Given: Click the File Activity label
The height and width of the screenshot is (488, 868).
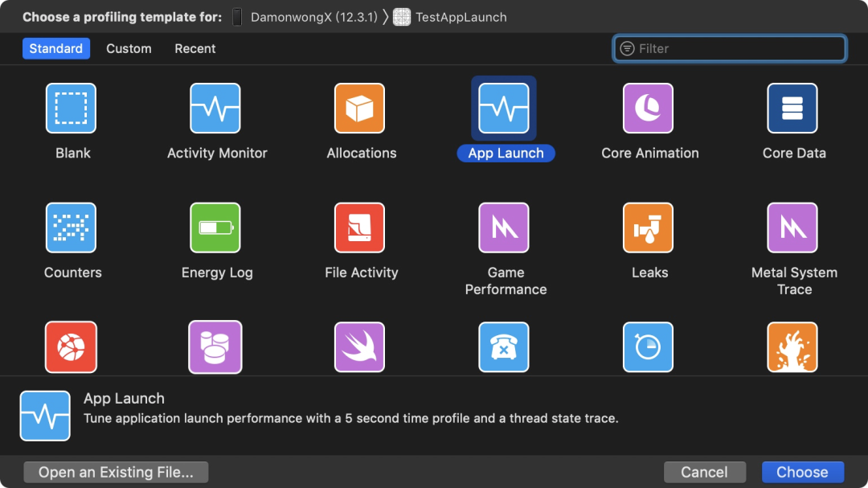Looking at the screenshot, I should coord(362,273).
